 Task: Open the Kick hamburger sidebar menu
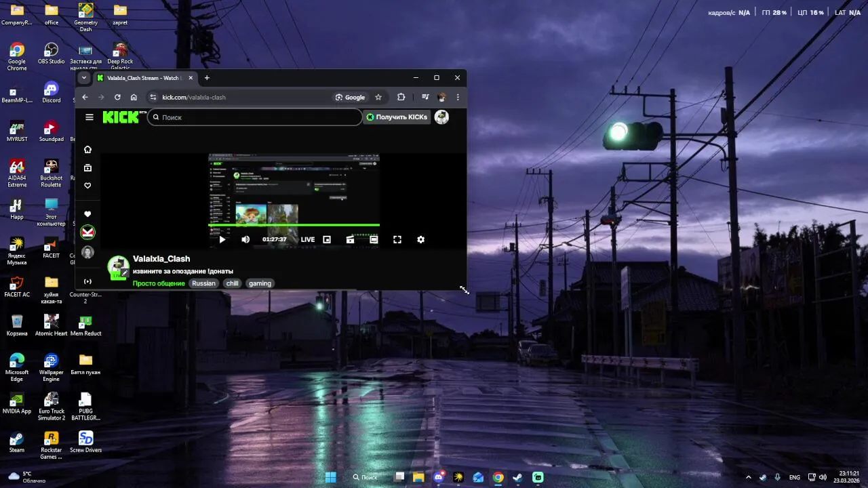90,117
